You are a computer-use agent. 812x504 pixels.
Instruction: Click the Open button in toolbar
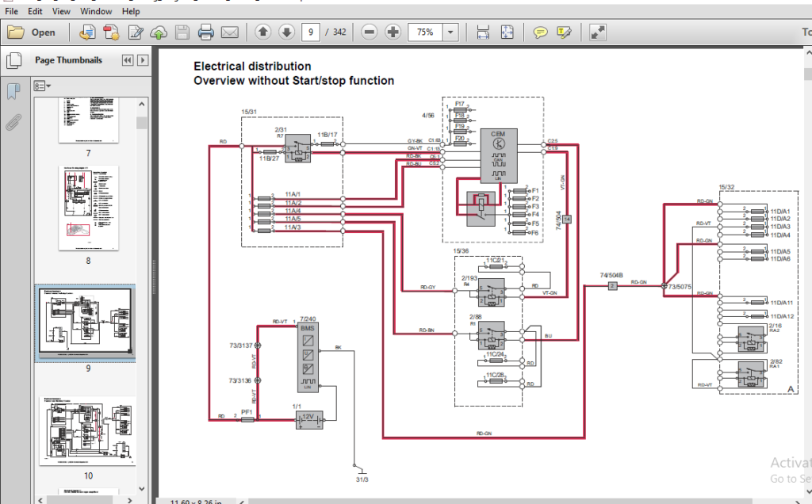[32, 32]
